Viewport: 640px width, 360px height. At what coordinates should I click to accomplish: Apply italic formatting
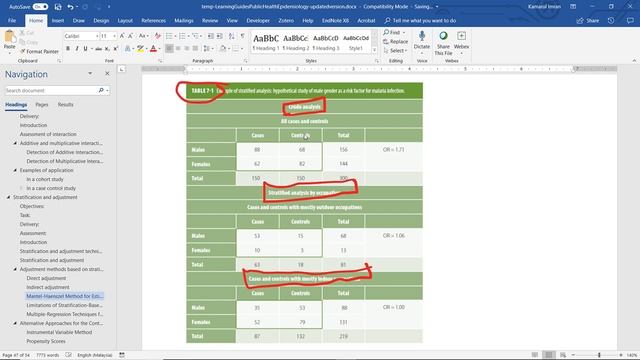coord(76,49)
